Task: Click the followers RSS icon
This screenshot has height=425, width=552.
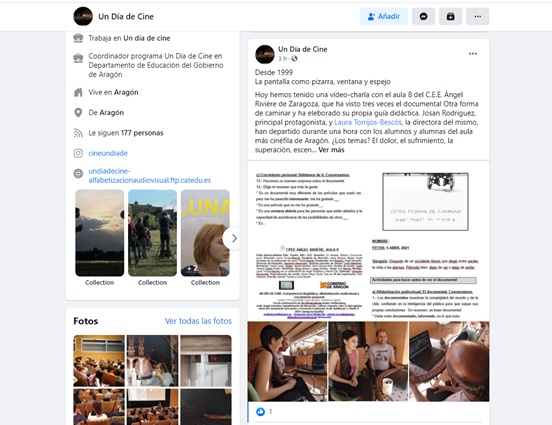Action: click(x=78, y=133)
